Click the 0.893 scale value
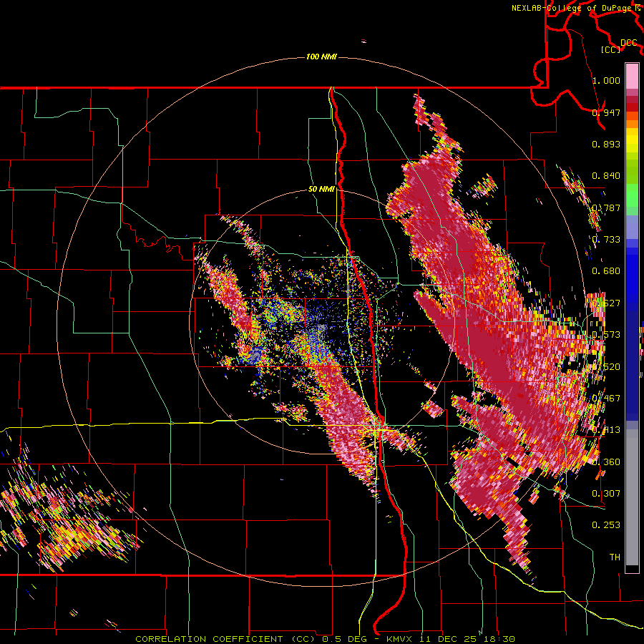The width and height of the screenshot is (644, 644). (x=606, y=144)
